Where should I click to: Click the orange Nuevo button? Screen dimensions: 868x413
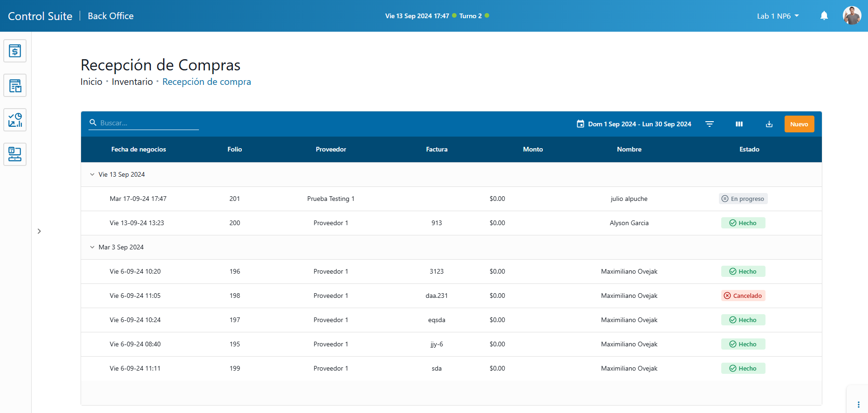(x=799, y=124)
